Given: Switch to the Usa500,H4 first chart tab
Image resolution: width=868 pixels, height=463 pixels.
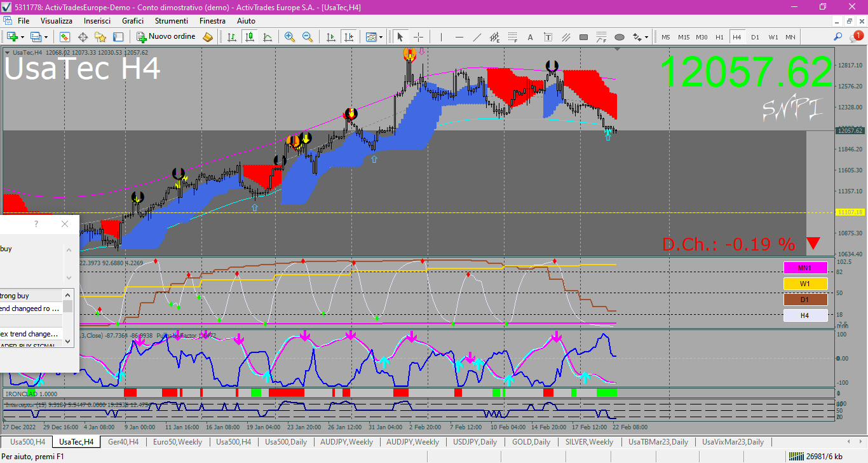Looking at the screenshot, I should click(27, 441).
